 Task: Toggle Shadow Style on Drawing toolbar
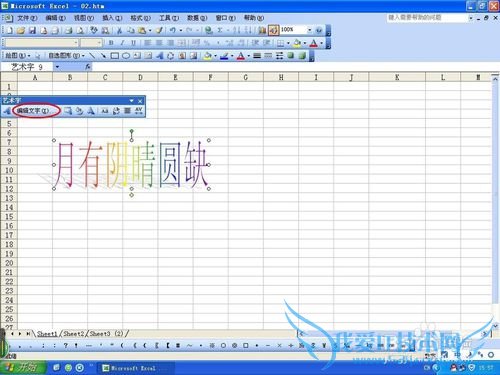point(291,56)
